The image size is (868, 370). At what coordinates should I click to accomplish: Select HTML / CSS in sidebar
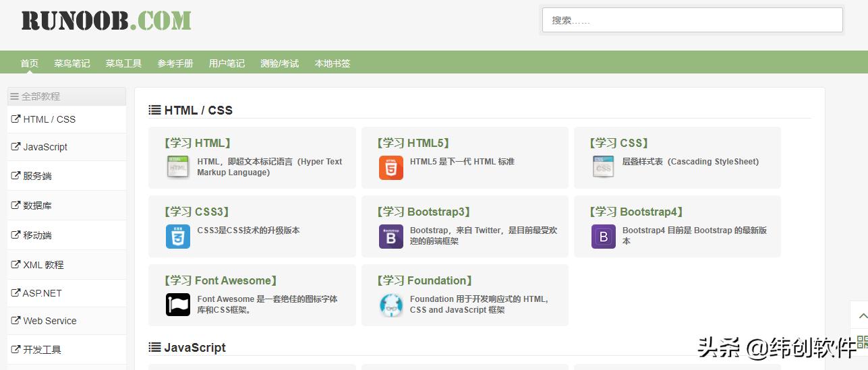(x=67, y=119)
